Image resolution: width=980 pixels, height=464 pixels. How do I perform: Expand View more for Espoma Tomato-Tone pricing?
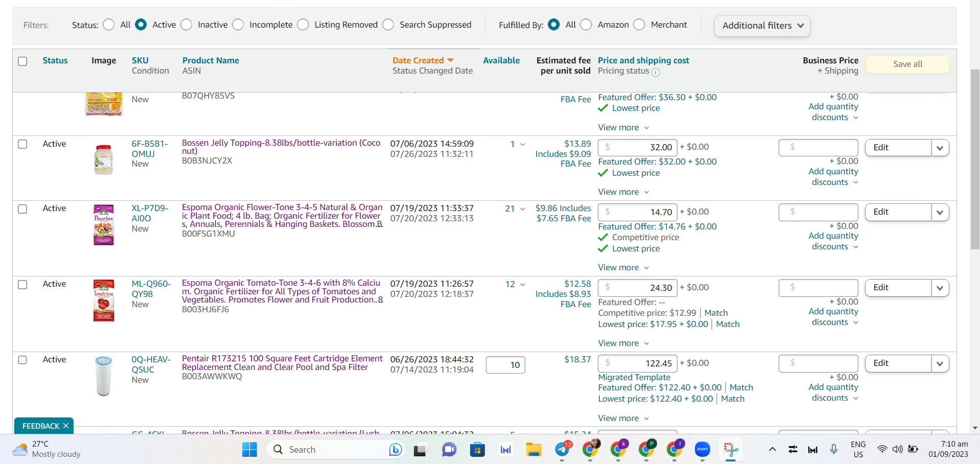coord(623,343)
